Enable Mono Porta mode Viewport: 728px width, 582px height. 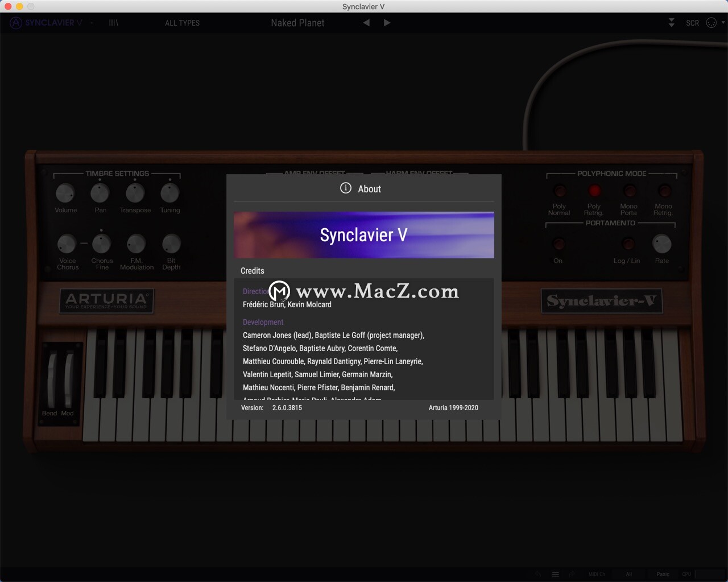[629, 191]
